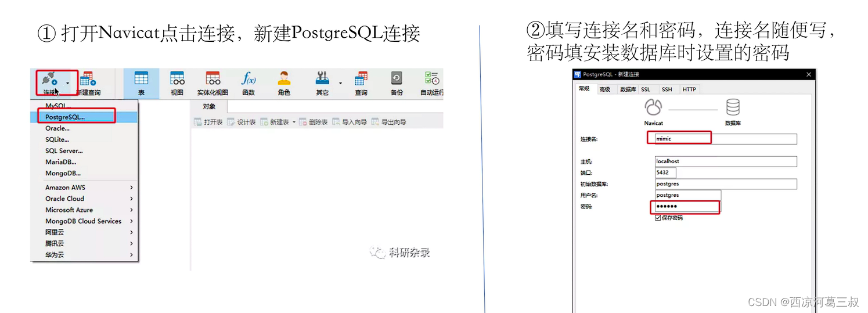The height and width of the screenshot is (313, 868).
Task: Toggle the 保存密码 checkbox
Action: tap(658, 218)
